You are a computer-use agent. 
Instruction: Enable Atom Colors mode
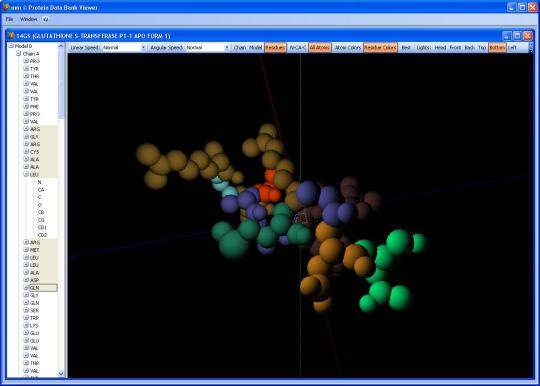(x=347, y=48)
